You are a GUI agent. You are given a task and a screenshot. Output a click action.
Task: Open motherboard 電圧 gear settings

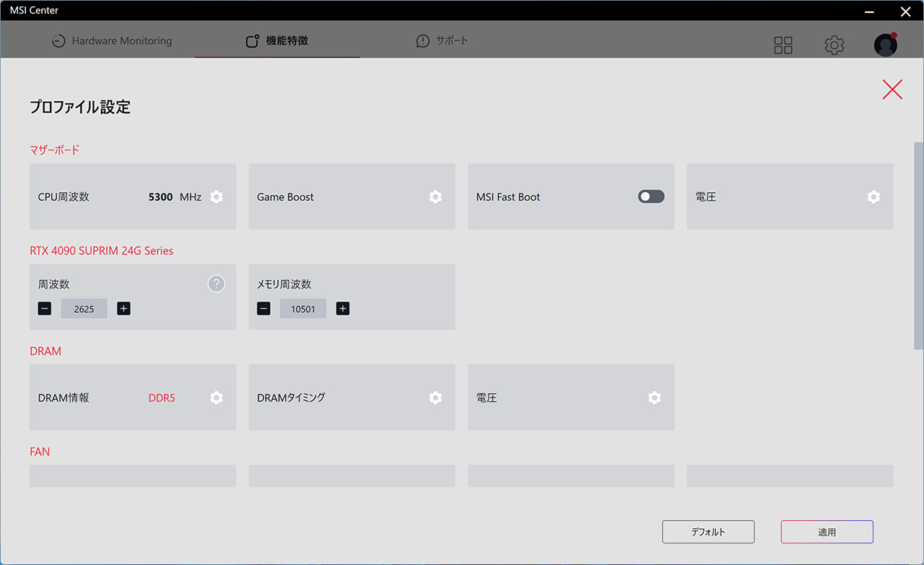(873, 197)
